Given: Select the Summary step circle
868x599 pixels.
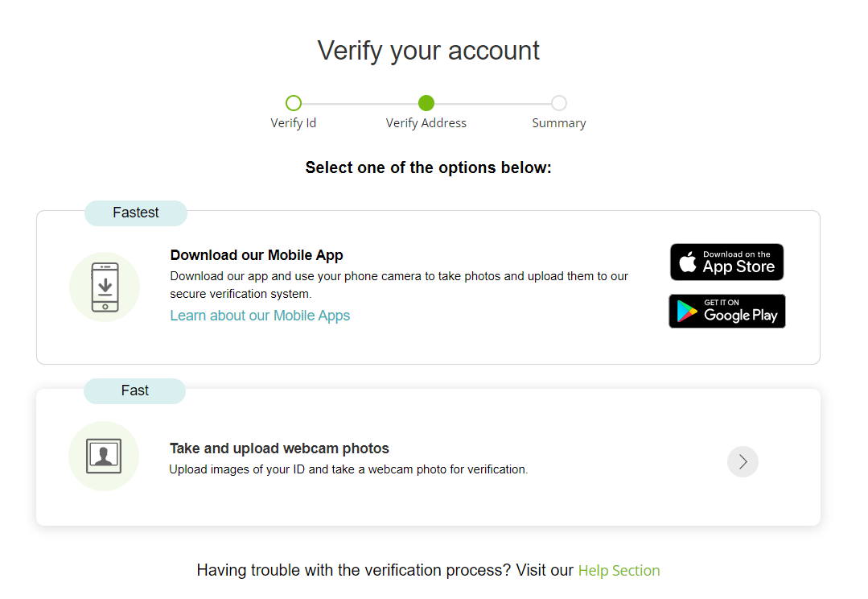Looking at the screenshot, I should coord(559,103).
